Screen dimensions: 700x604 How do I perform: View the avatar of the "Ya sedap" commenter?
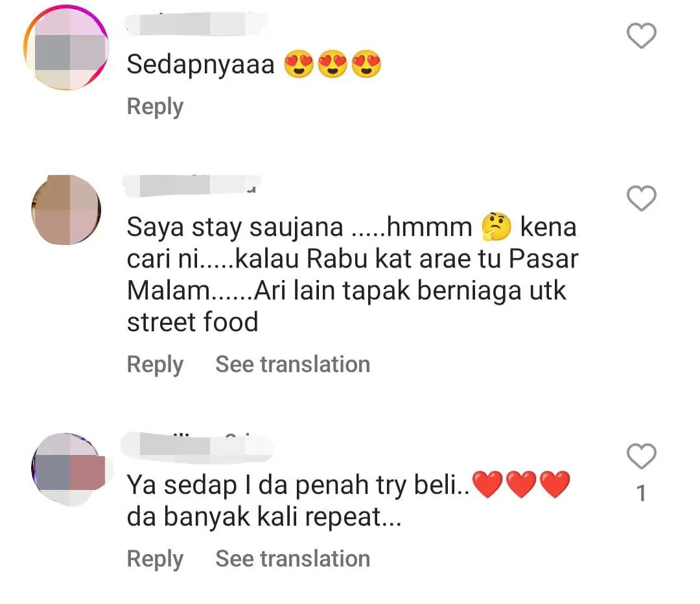(x=67, y=469)
